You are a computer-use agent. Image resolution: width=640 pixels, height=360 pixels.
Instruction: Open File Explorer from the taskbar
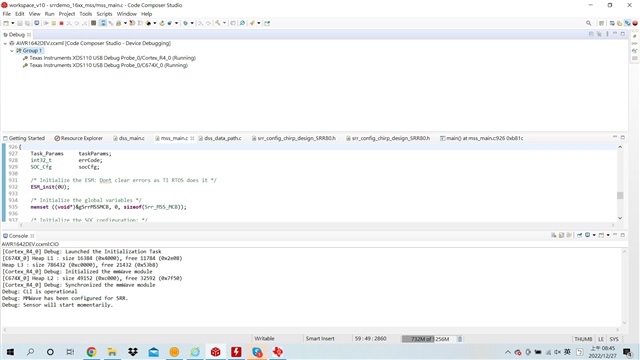pos(112,352)
